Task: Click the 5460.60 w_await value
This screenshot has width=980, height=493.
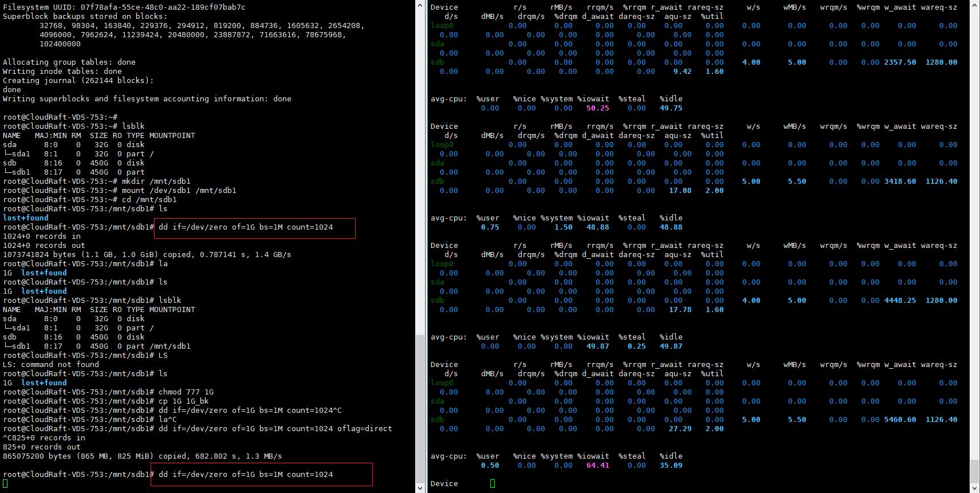Action: (x=900, y=420)
